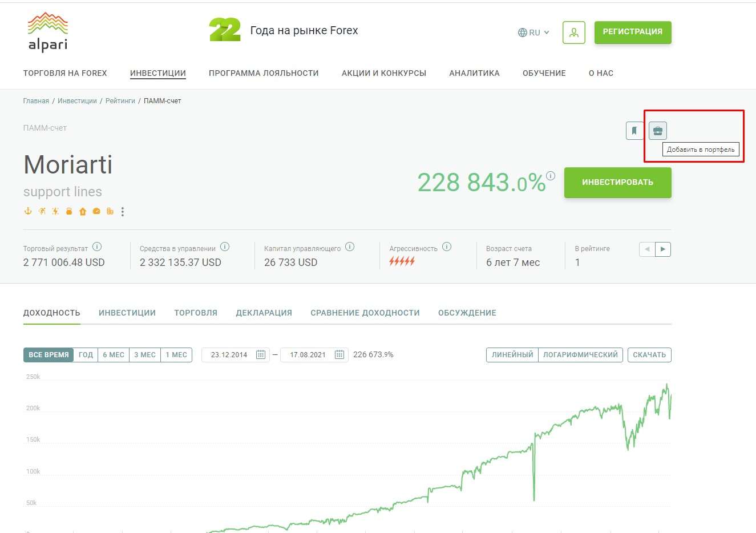This screenshot has height=533, width=756.
Task: Open the user login icon
Action: pyautogui.click(x=573, y=33)
